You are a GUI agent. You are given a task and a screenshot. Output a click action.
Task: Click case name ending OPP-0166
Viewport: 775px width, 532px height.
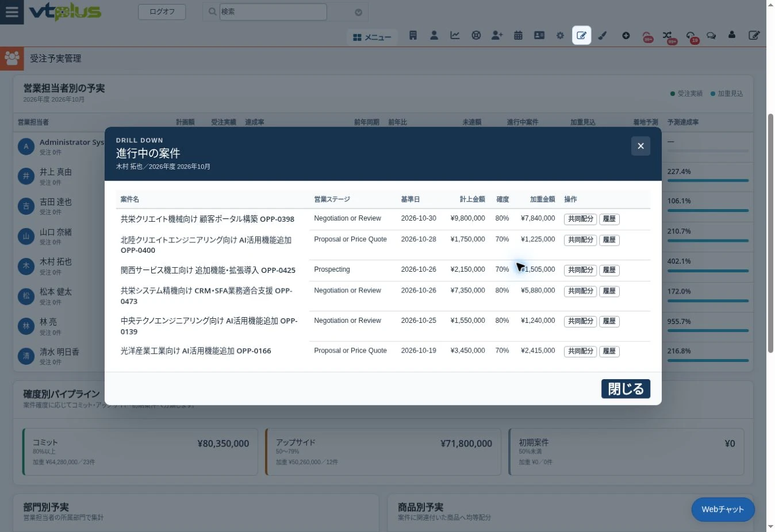tap(195, 351)
